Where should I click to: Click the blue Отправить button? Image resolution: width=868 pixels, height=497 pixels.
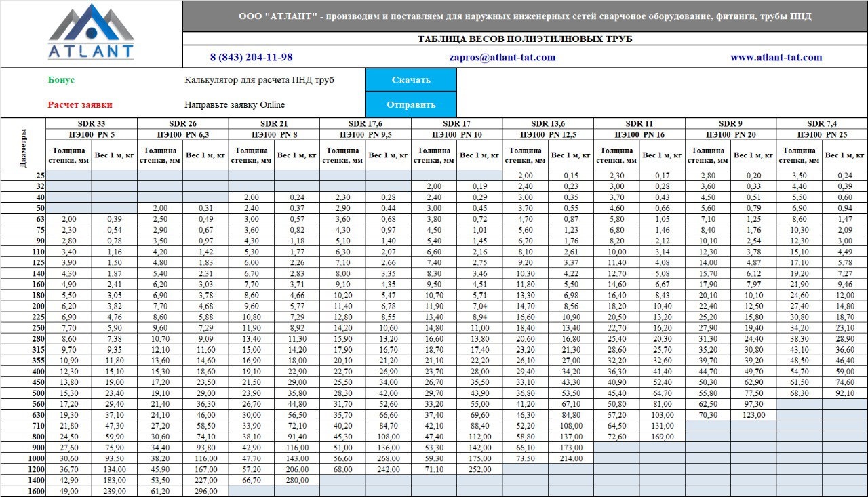[411, 104]
